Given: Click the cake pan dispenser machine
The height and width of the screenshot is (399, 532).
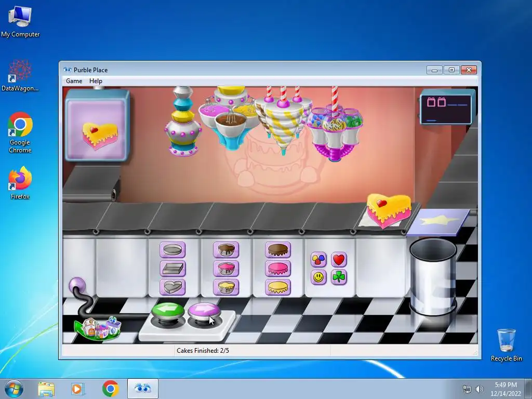Looking at the screenshot, I should click(182, 121).
